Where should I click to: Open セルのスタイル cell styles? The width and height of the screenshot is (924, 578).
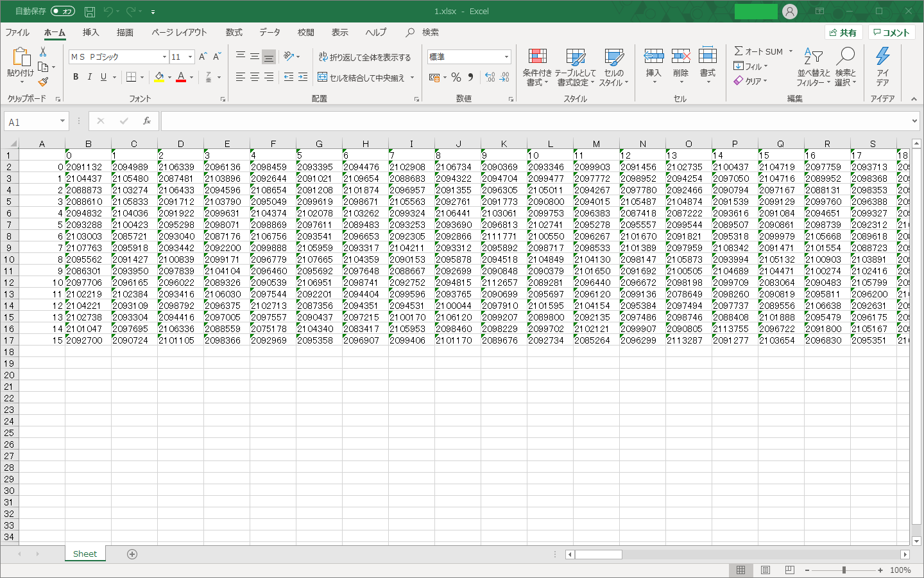614,67
